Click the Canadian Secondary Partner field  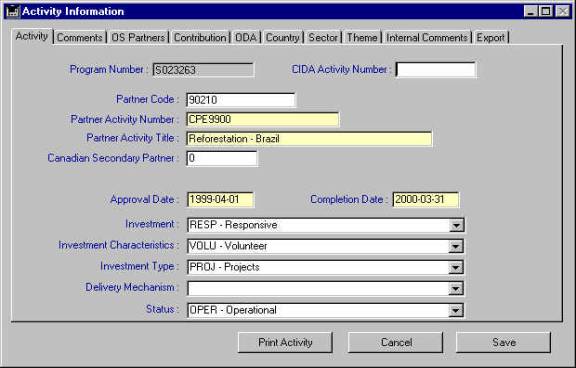click(x=222, y=158)
